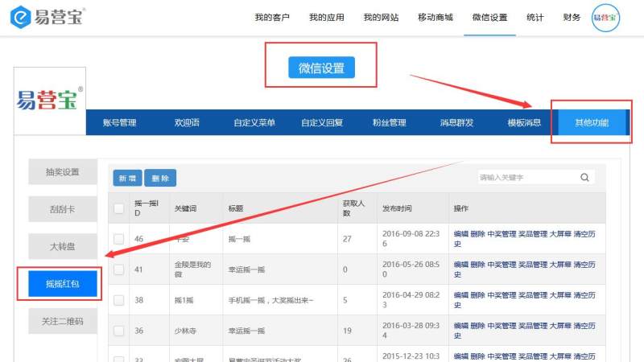Screen dimensions: 644x362
Task: Open 统计 in top navigation
Action: [535, 17]
